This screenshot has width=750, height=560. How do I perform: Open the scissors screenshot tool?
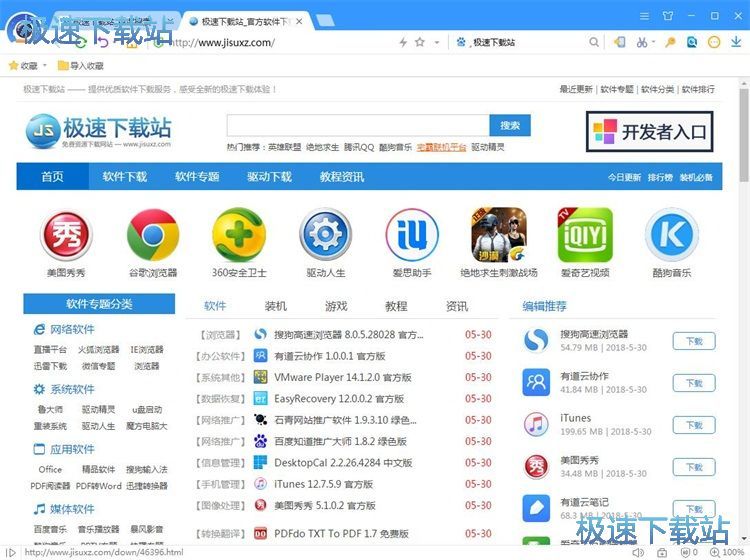tap(641, 43)
